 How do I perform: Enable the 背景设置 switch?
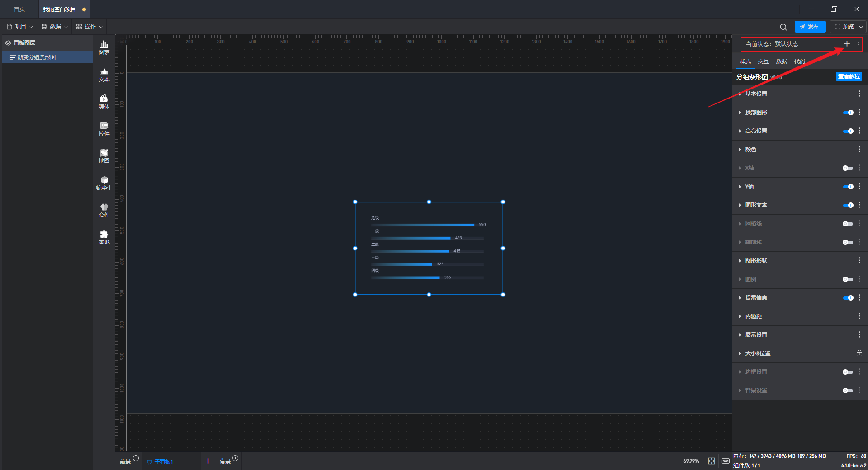[x=848, y=390]
